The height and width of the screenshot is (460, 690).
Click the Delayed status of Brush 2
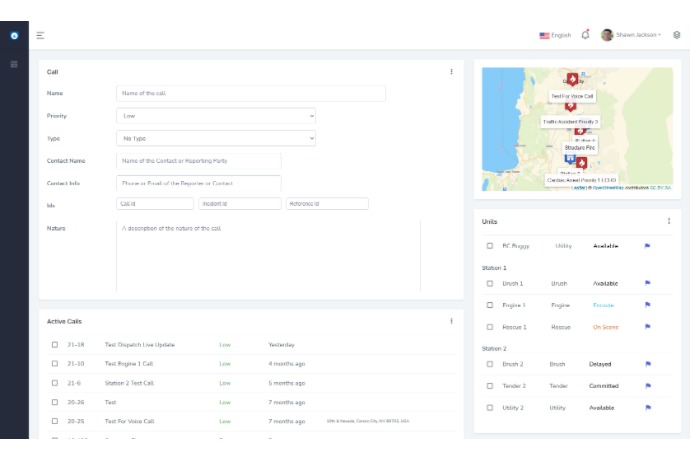(600, 364)
